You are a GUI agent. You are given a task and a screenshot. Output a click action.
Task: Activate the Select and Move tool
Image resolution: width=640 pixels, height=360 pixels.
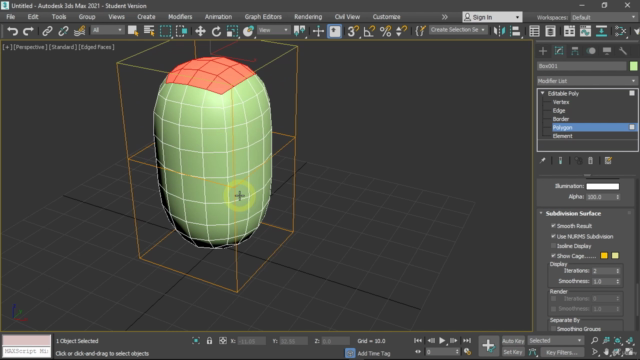click(200, 31)
